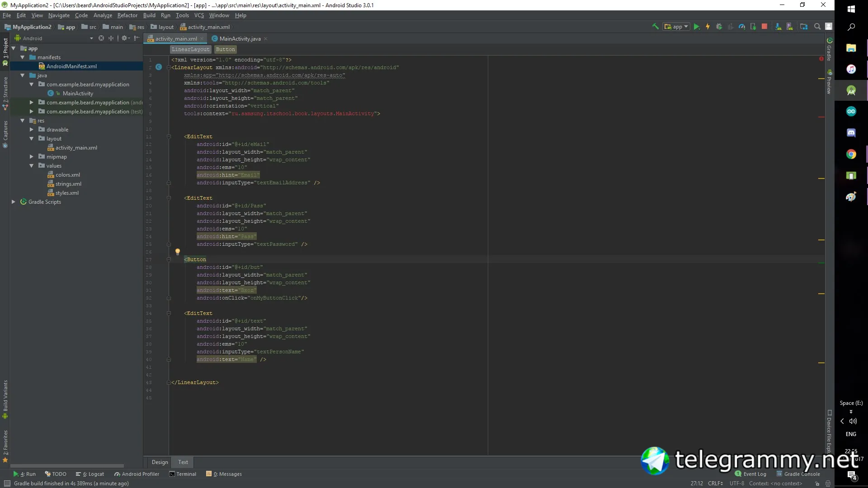Switch to the Design editor tab
Screen dimensions: 868x488
tap(160, 462)
